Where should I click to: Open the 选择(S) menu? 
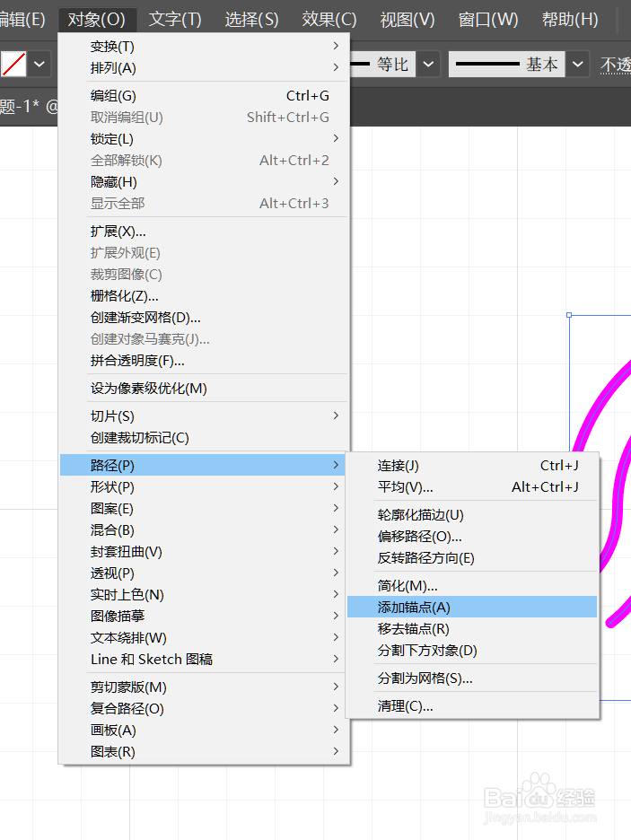click(x=251, y=20)
